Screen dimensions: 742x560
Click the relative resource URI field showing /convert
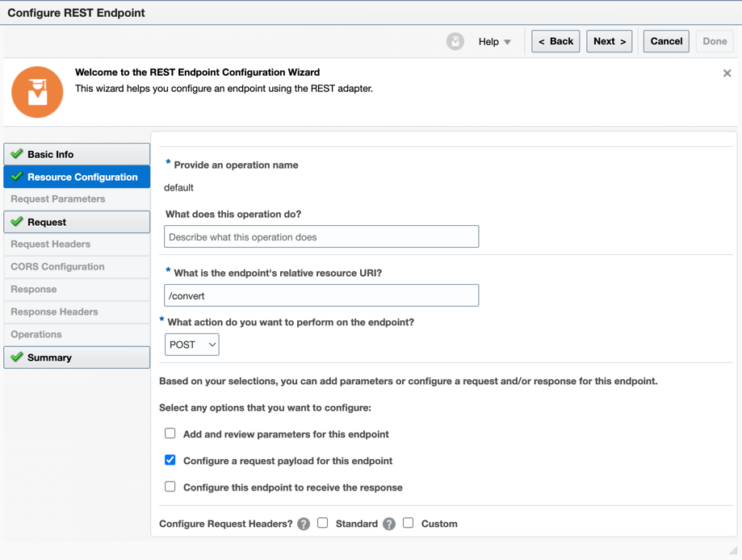coord(321,295)
